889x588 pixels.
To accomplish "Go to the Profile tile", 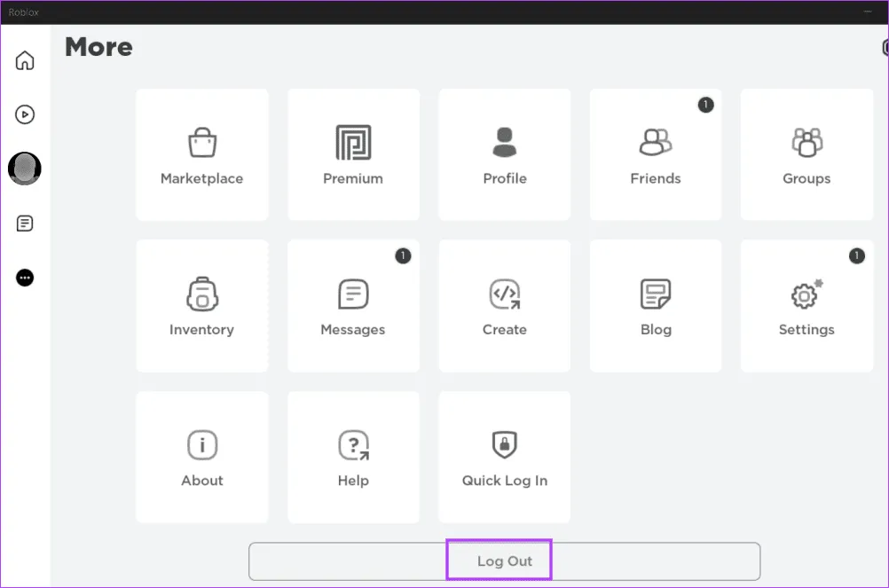I will 504,154.
